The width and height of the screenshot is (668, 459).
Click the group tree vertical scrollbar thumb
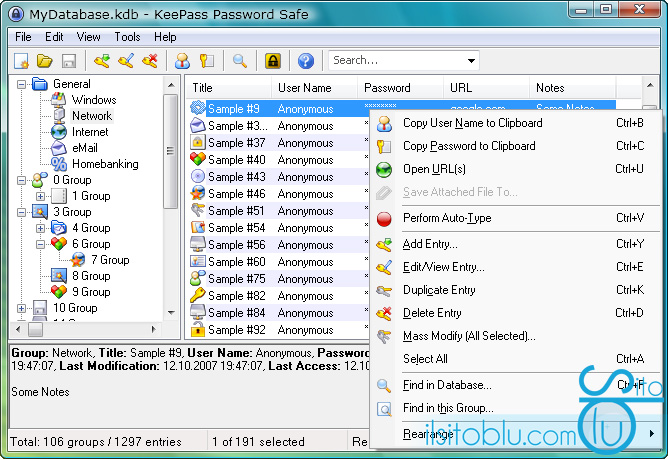pos(171,151)
